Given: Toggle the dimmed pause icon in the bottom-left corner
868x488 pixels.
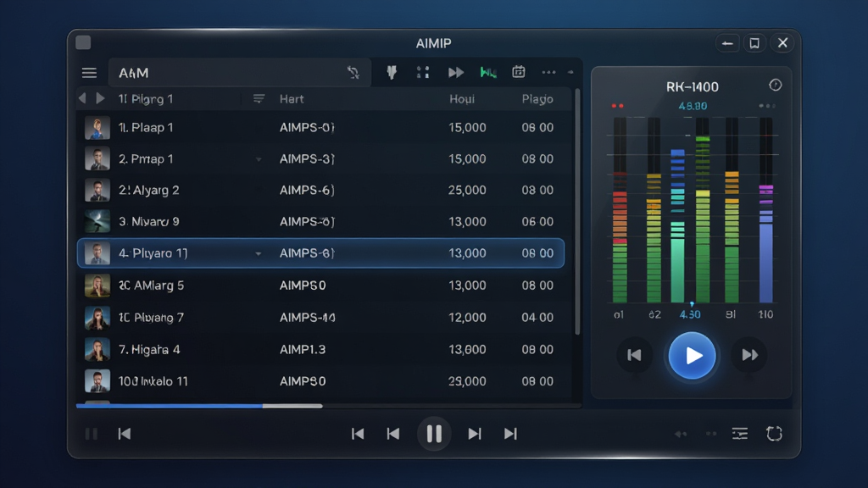Looking at the screenshot, I should pos(92,434).
